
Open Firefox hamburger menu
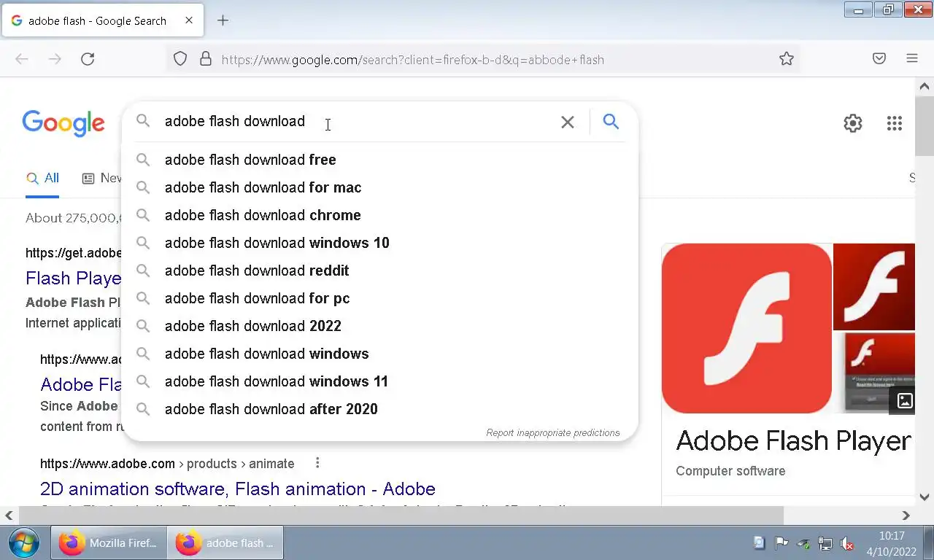912,59
